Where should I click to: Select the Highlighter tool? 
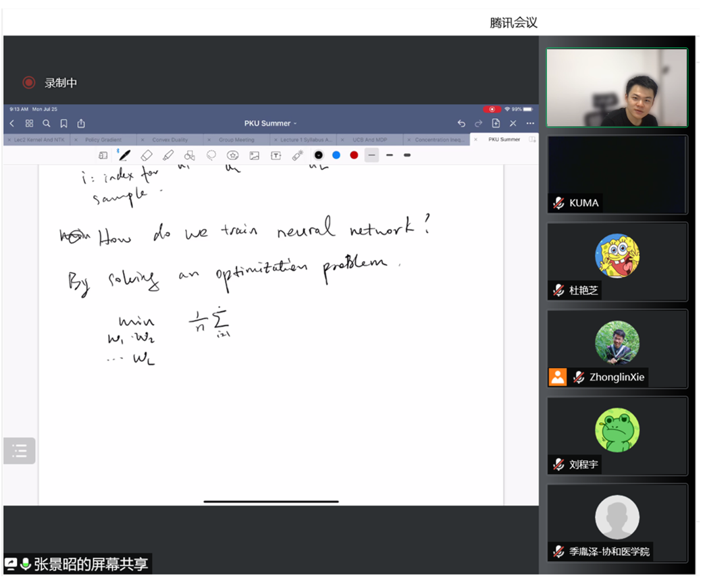(x=168, y=155)
